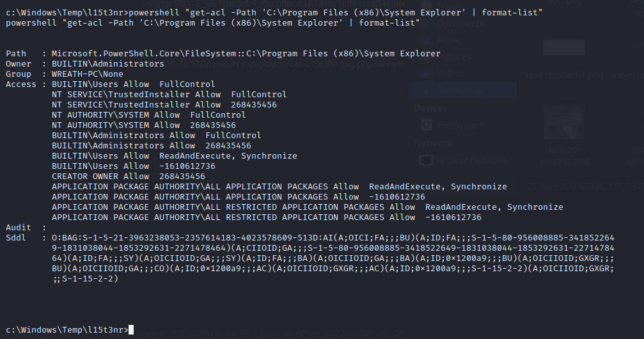The height and width of the screenshot is (339, 644).
Task: Click the Owner BUILTIN\Administrators line
Action: (x=85, y=64)
